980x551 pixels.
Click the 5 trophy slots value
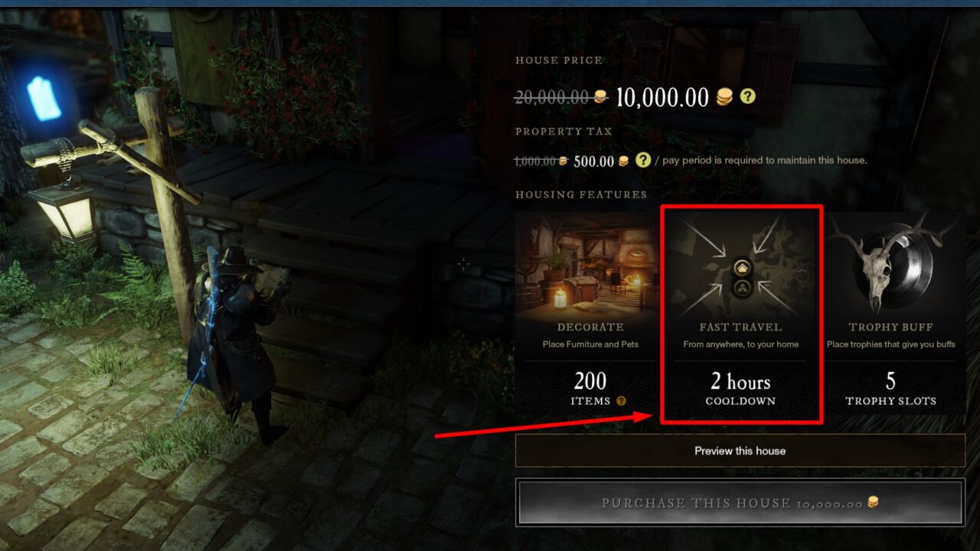tap(890, 381)
